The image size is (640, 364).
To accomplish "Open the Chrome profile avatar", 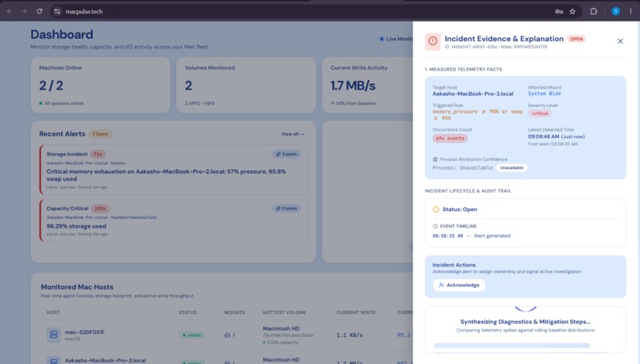I will click(615, 11).
